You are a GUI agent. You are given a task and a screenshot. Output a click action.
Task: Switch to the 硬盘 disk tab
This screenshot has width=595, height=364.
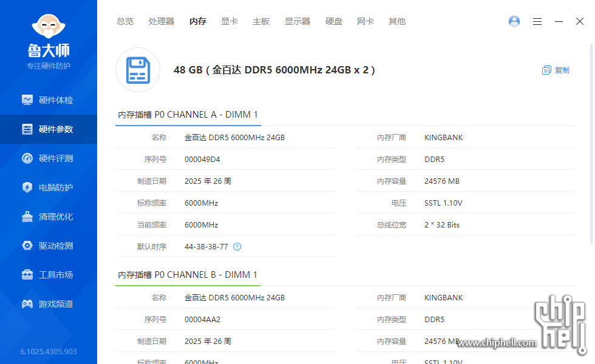click(x=333, y=21)
